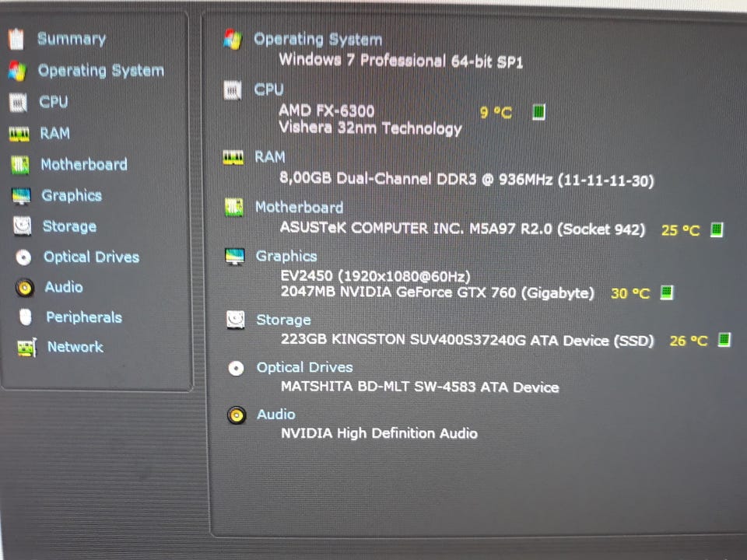Screen dimensions: 747x560
Task: Click the SSD temperature status icon
Action: click(x=724, y=340)
